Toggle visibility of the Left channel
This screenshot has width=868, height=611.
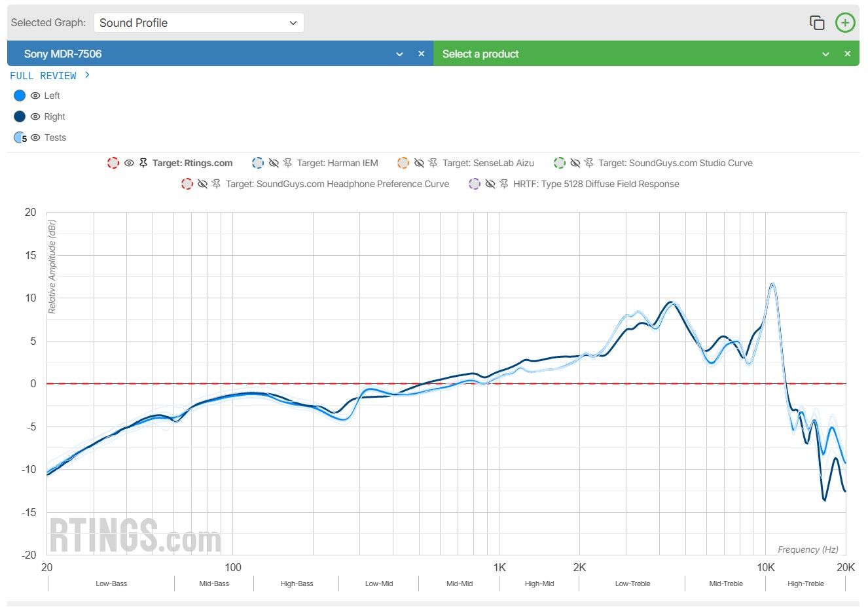pos(35,96)
